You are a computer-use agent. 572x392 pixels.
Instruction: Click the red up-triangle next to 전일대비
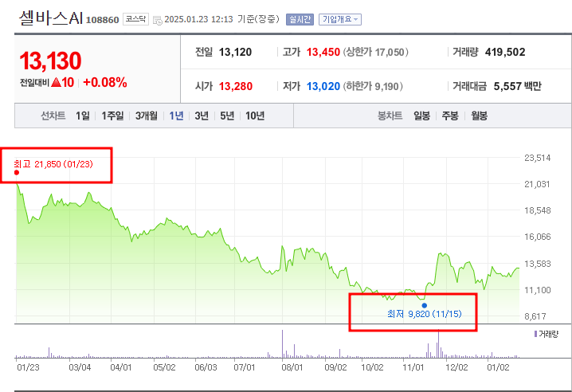pos(57,82)
